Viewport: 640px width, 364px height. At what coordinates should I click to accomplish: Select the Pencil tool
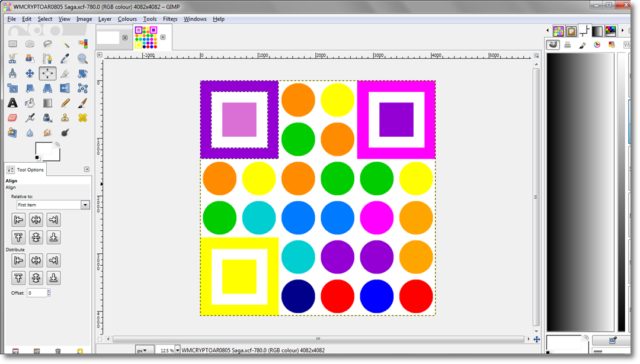[65, 103]
